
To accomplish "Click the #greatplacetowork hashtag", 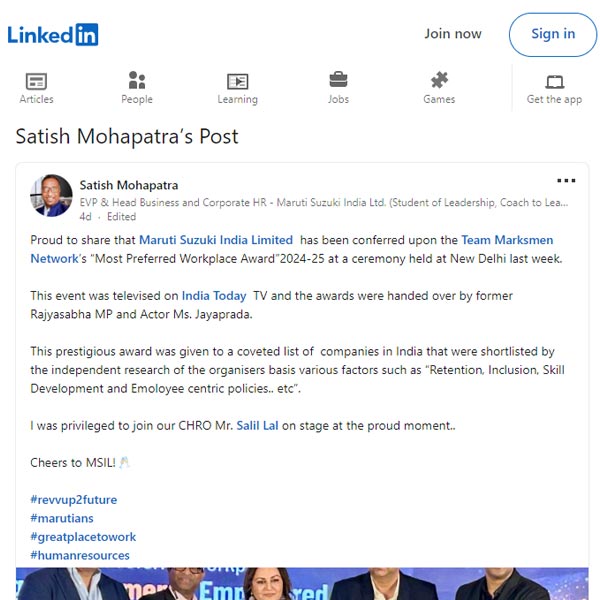I will click(83, 536).
